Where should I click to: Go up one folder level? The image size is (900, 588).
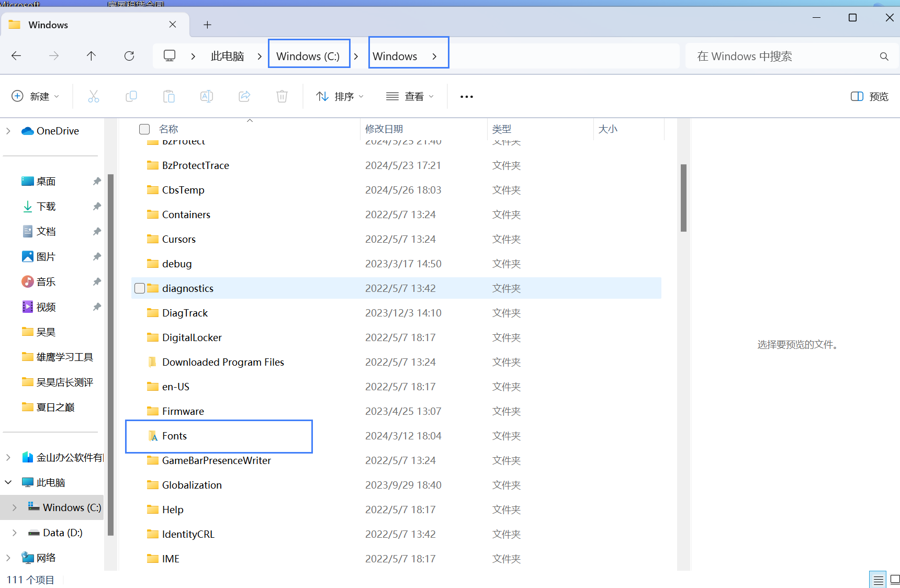click(92, 56)
